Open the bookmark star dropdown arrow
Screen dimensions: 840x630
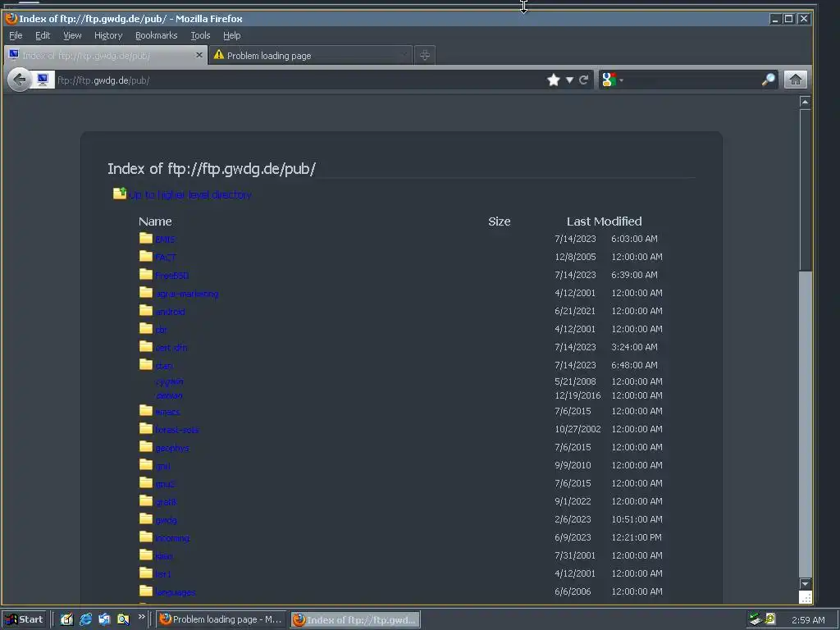569,80
